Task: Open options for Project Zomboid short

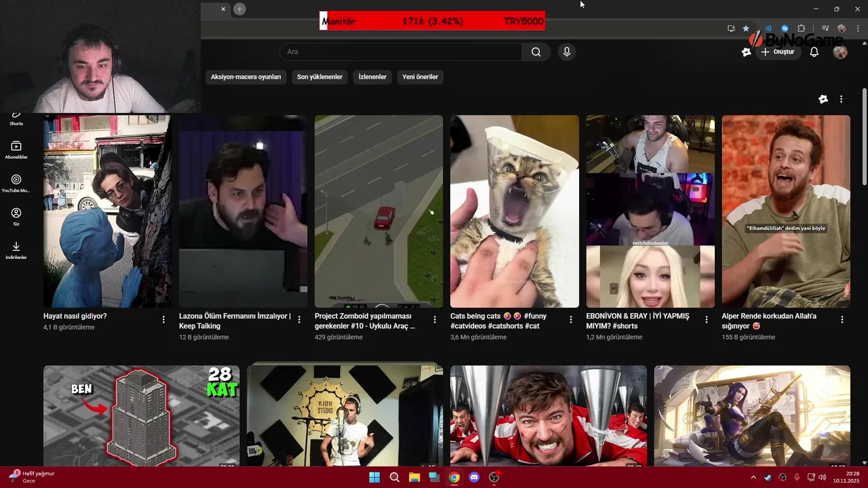Action: tap(435, 319)
